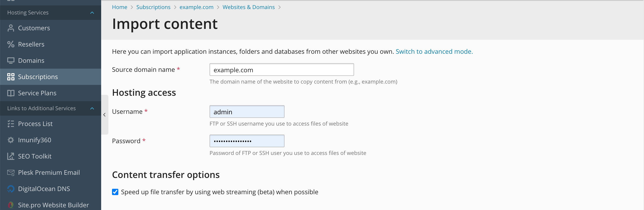The width and height of the screenshot is (644, 210).
Task: Go to Home breadcrumb link
Action: pyautogui.click(x=119, y=7)
